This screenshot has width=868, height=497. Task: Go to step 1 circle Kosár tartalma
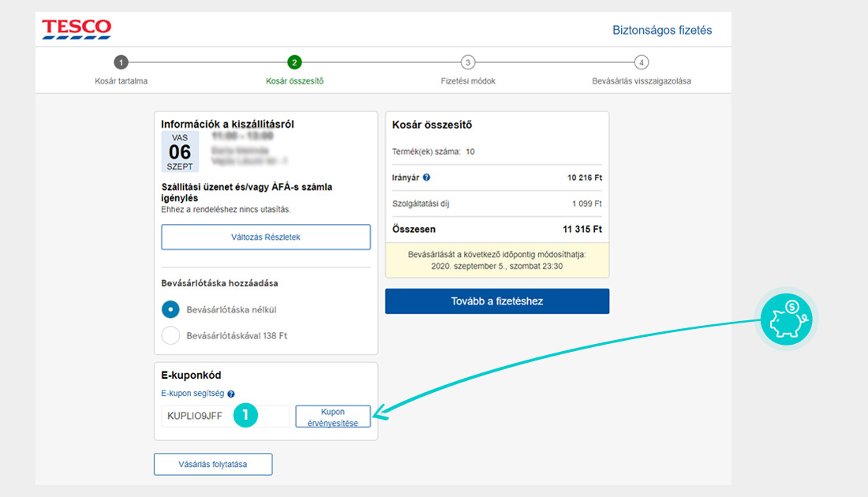[121, 62]
